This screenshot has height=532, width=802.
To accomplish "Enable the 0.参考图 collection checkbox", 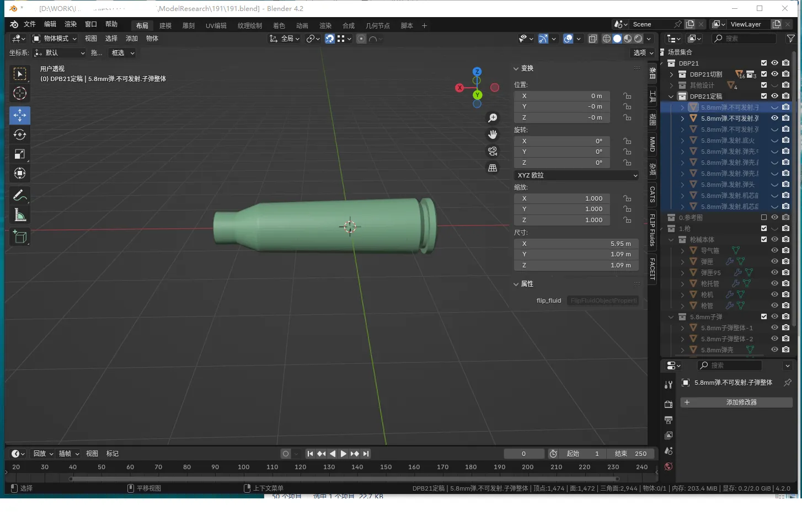I will click(764, 217).
